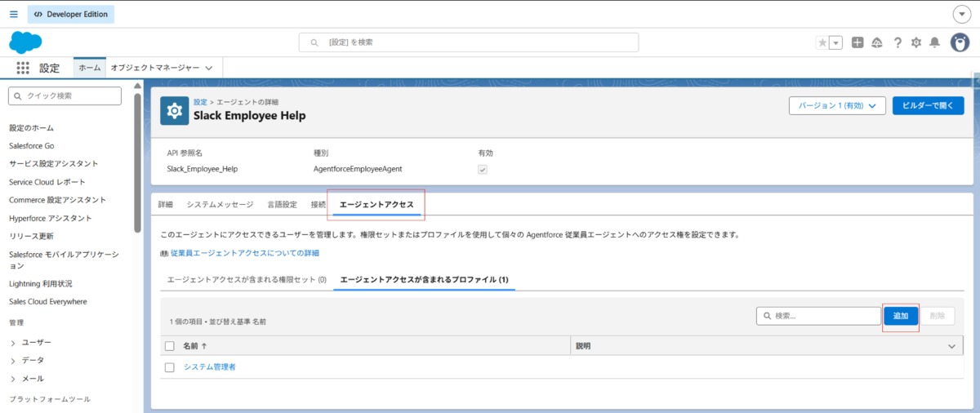
Task: Click the favorites star icon
Action: [x=822, y=42]
